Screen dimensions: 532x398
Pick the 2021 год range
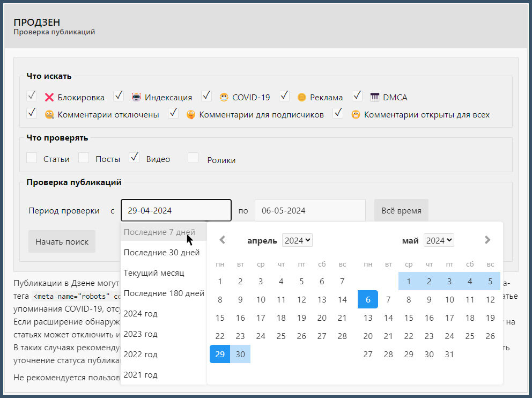pos(164,374)
